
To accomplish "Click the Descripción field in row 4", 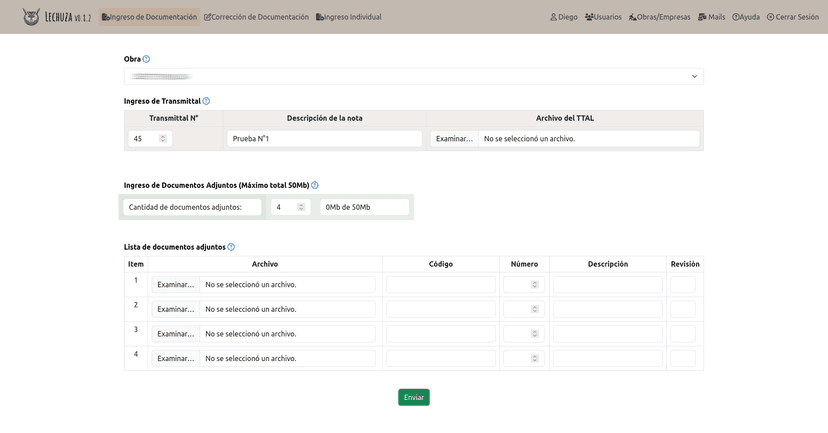I will [x=608, y=359].
